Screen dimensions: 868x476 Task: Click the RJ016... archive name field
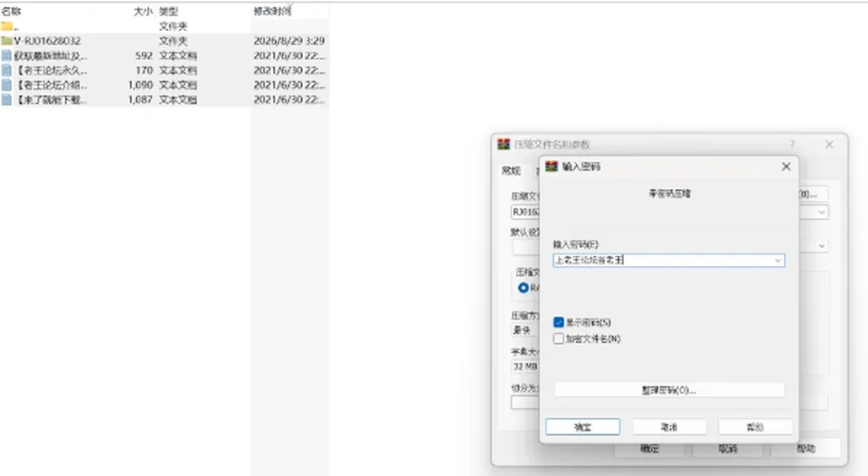pyautogui.click(x=524, y=212)
